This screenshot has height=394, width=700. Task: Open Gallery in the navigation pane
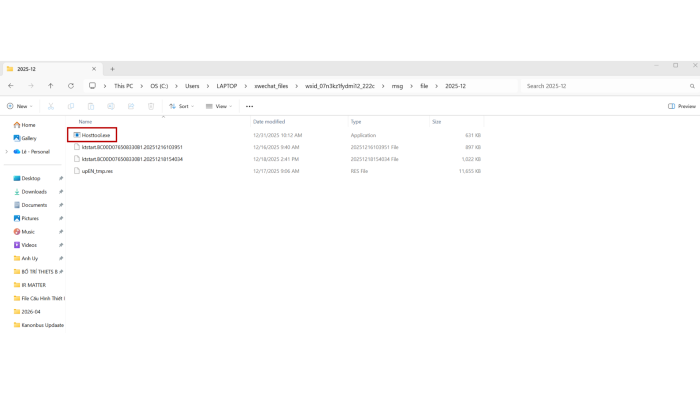click(25, 138)
